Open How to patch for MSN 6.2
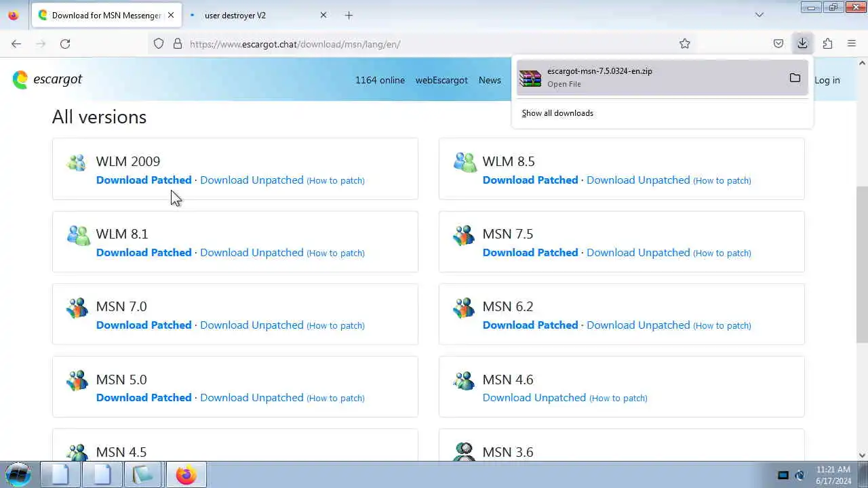Viewport: 868px width, 488px height. [722, 326]
